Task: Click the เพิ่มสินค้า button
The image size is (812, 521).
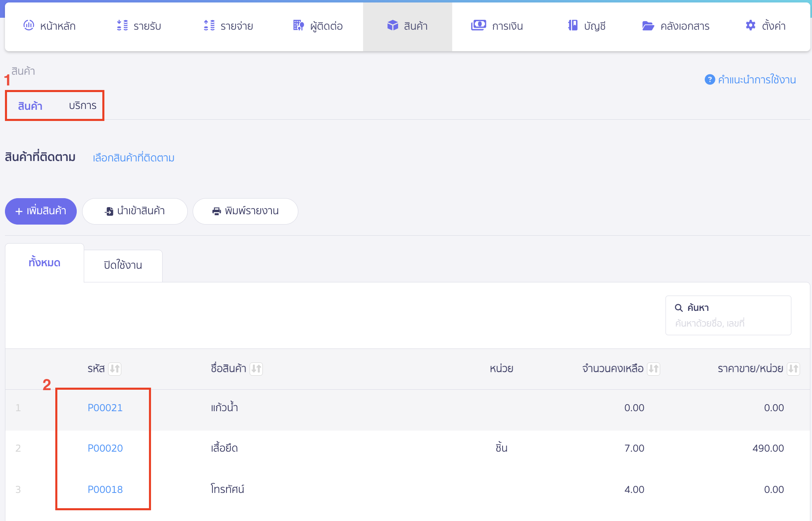Action: [x=40, y=211]
